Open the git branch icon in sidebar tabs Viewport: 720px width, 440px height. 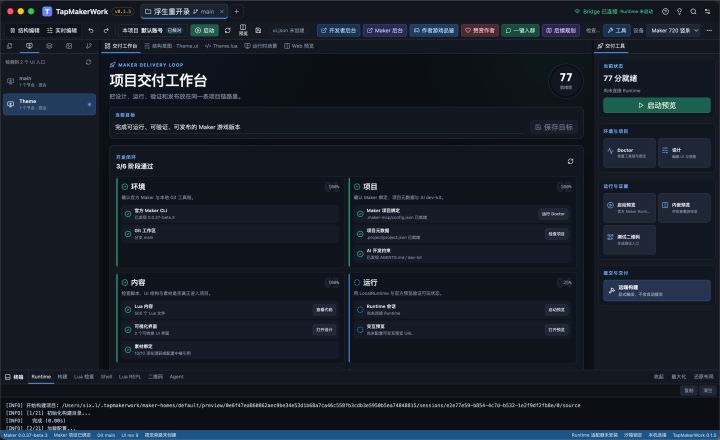(89, 46)
